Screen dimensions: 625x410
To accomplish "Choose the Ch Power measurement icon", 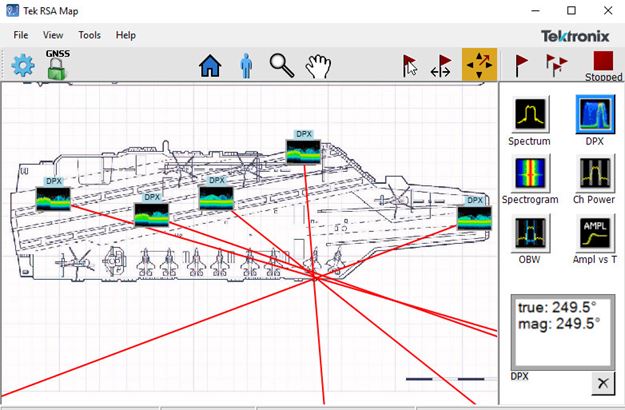I will click(x=595, y=173).
